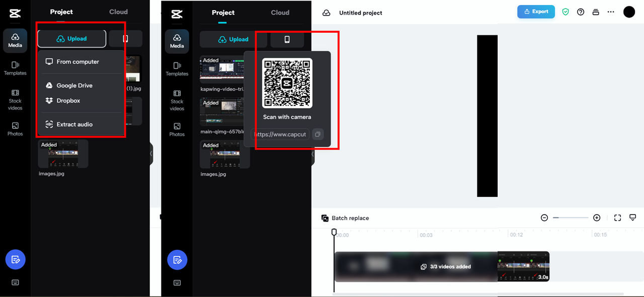Image resolution: width=644 pixels, height=297 pixels.
Task: Select the images.jpg thumbnail in the QR code panel
Action: click(224, 154)
